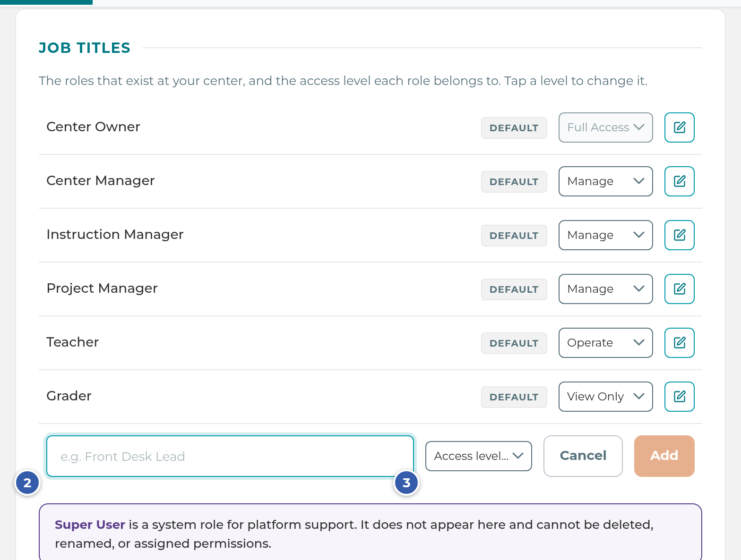Select the Center Manager role name
The image size is (741, 560).
100,181
